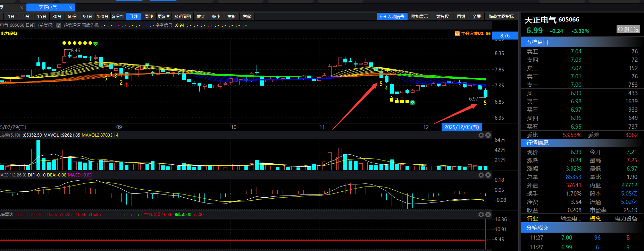Click the 总量 value 85353

click(x=574, y=177)
